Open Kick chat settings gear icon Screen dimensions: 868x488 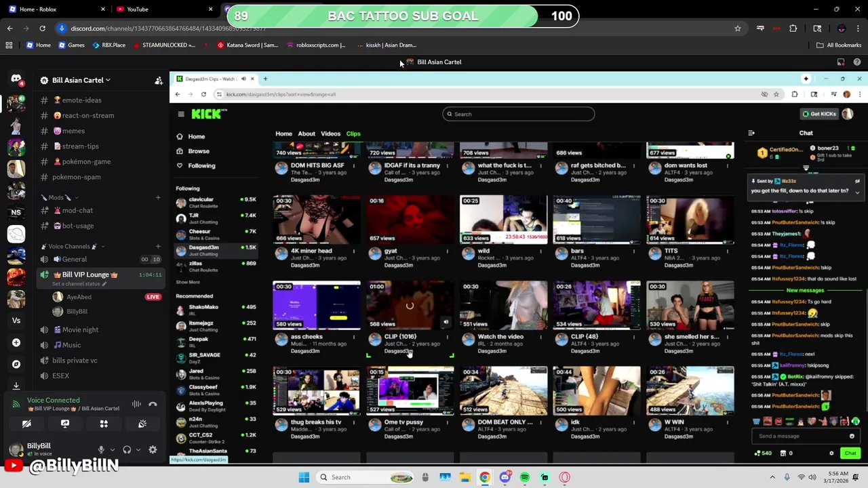pyautogui.click(x=831, y=453)
